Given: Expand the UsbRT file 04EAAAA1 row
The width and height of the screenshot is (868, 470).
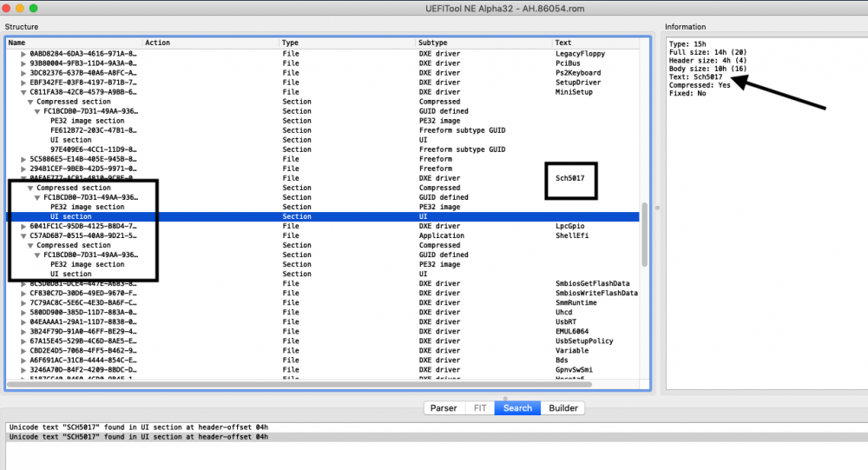Looking at the screenshot, I should tap(23, 322).
